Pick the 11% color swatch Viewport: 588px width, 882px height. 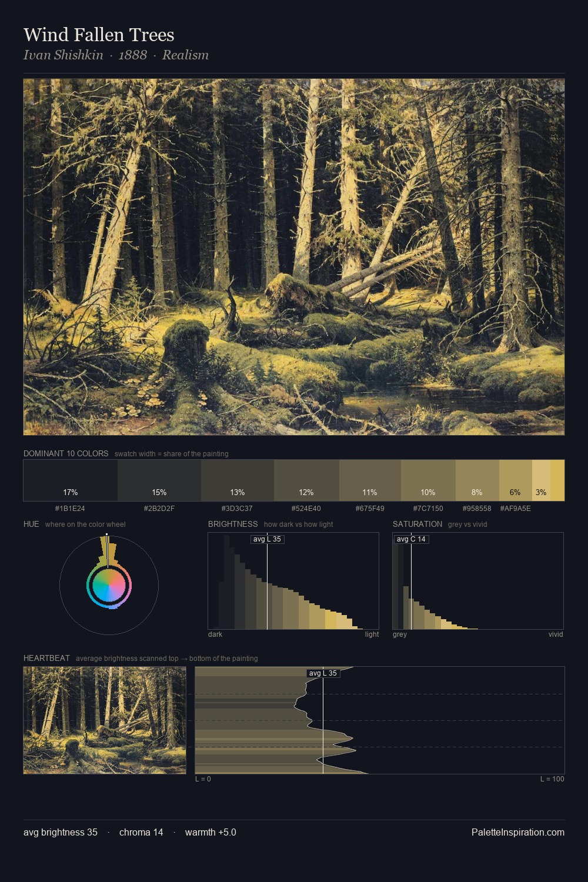pos(370,480)
